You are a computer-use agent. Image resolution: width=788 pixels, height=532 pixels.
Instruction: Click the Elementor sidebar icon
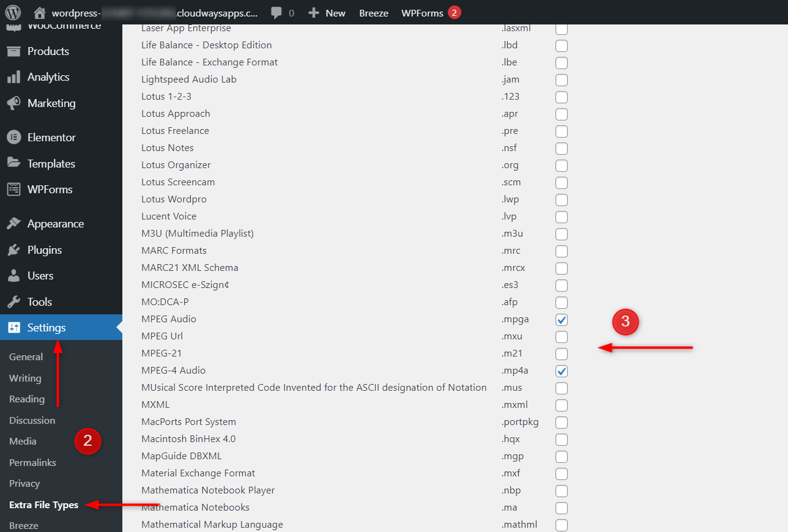click(14, 138)
